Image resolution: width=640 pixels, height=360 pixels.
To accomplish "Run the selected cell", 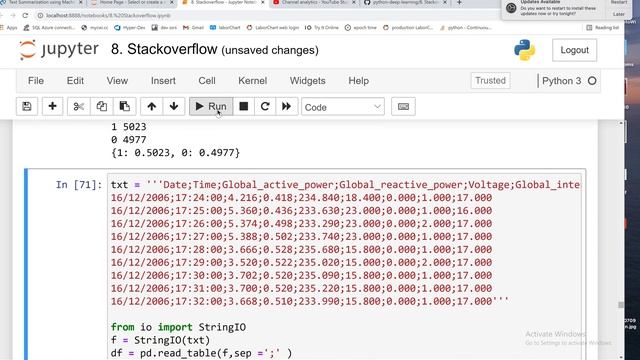I will click(211, 107).
